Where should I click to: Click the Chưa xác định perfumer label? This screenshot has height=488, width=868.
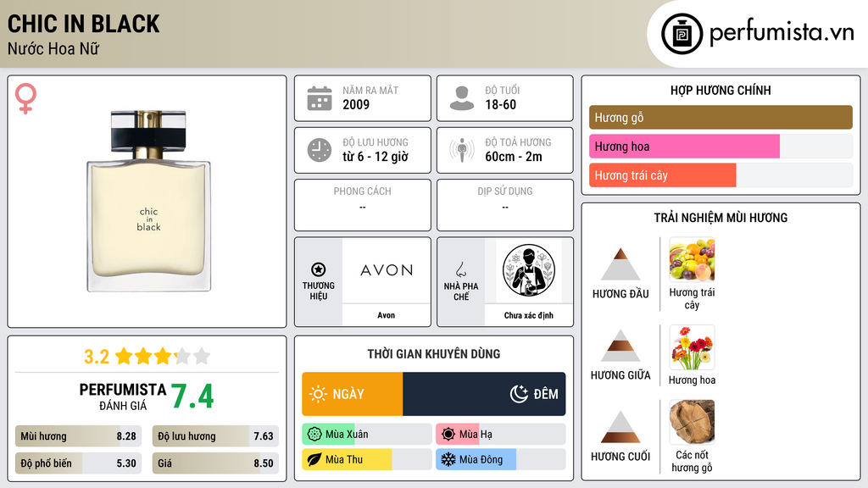click(x=529, y=315)
